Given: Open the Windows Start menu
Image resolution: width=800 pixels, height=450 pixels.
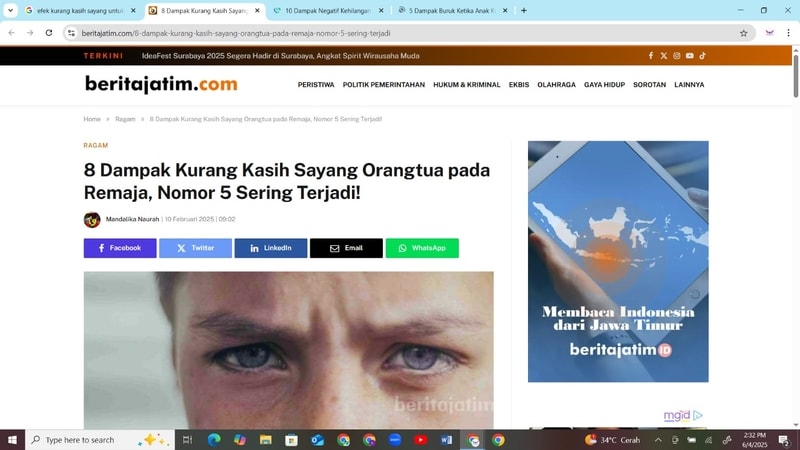Looking at the screenshot, I should (x=12, y=440).
